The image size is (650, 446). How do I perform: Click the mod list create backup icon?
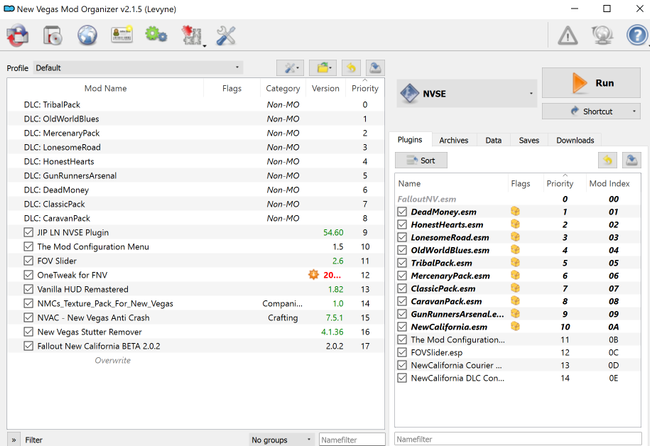[375, 68]
